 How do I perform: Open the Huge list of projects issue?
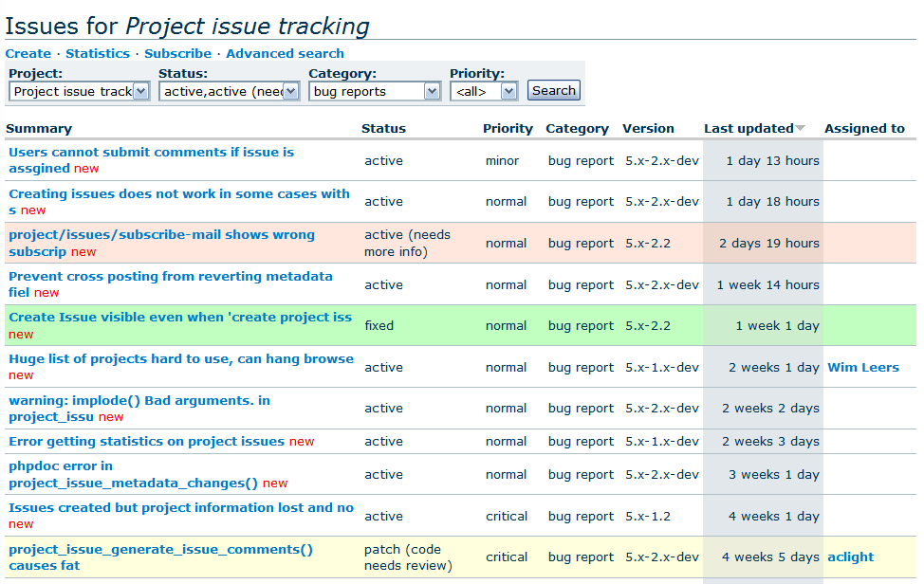(178, 358)
